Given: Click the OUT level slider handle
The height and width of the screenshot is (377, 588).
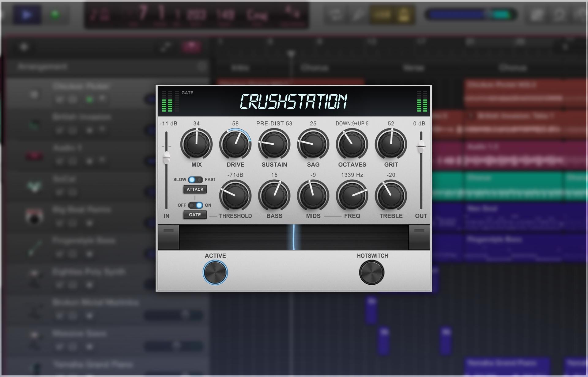Looking at the screenshot, I should pyautogui.click(x=421, y=146).
